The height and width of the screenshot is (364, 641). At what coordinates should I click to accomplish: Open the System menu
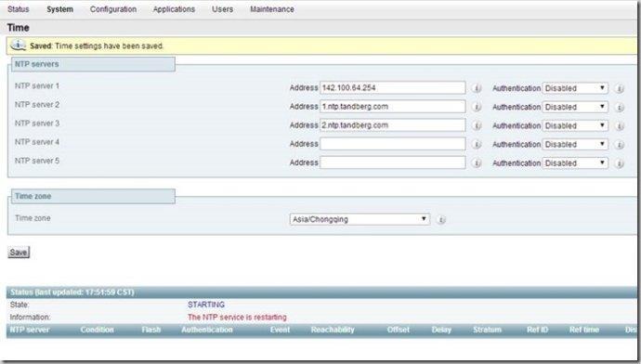pos(59,9)
